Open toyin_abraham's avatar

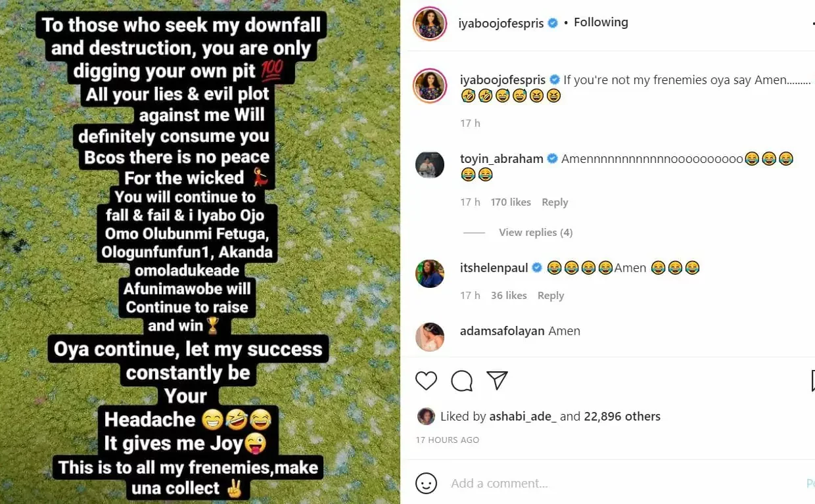pyautogui.click(x=430, y=165)
